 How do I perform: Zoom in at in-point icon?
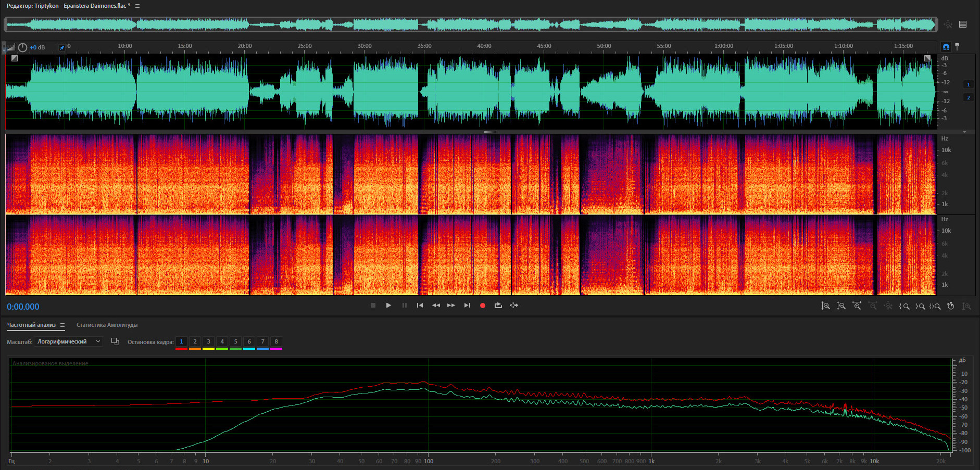904,306
